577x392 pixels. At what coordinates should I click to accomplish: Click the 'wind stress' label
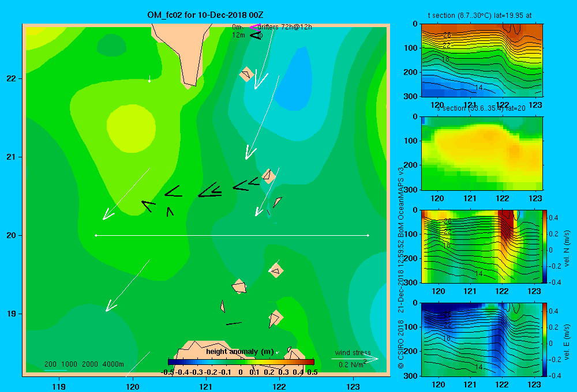point(353,352)
